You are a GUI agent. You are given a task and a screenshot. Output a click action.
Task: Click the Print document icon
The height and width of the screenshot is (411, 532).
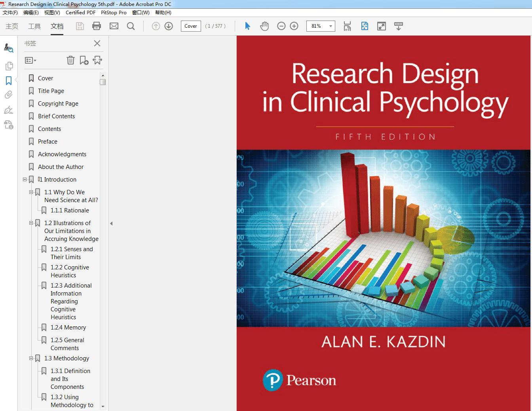coord(96,26)
